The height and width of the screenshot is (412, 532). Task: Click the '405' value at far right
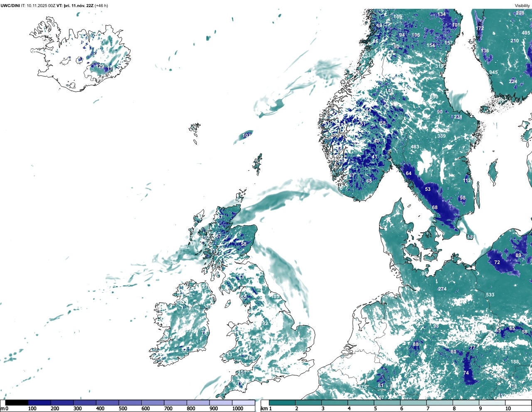coord(526,33)
